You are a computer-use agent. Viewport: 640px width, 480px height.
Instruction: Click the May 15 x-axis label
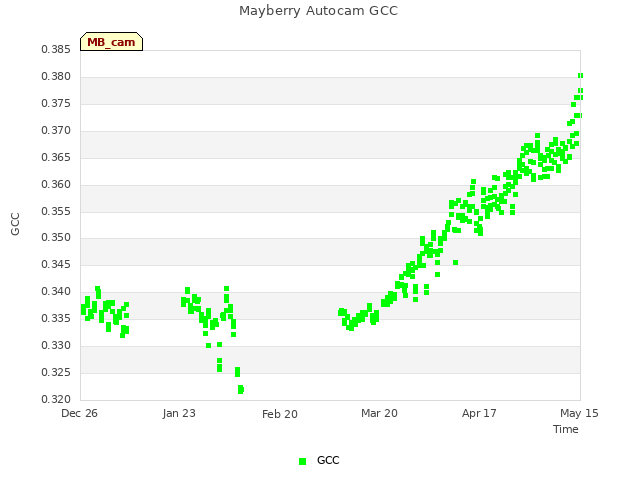click(579, 413)
